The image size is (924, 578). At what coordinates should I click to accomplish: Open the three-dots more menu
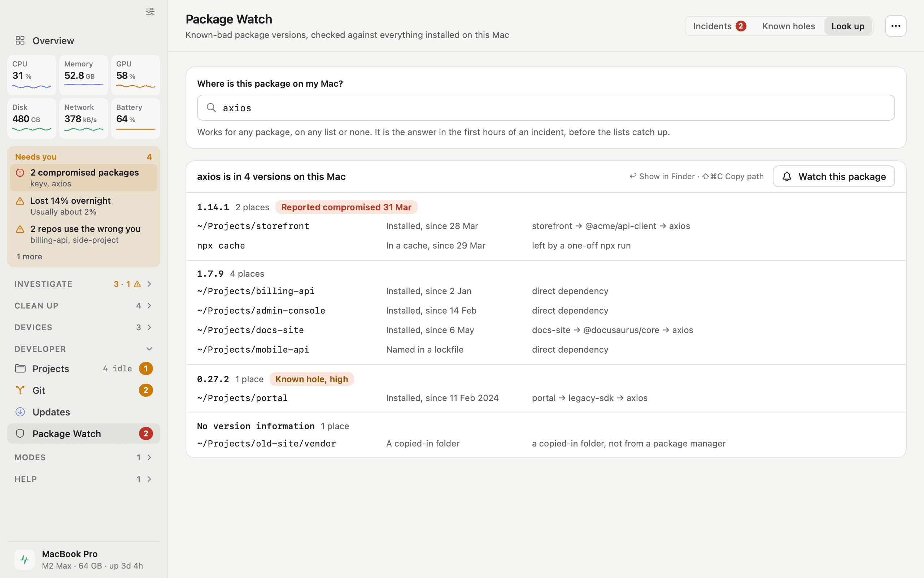coord(896,26)
